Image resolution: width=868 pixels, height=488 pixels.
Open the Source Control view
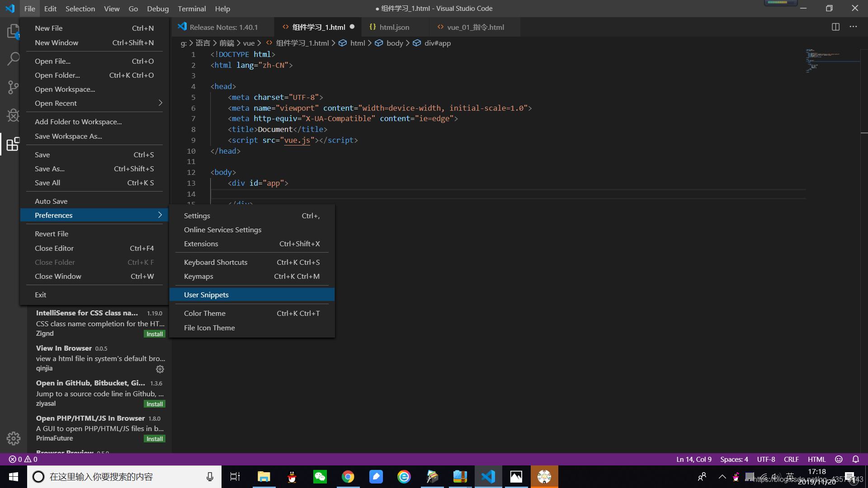click(13, 87)
